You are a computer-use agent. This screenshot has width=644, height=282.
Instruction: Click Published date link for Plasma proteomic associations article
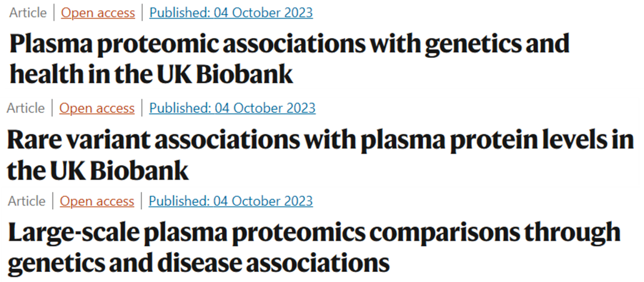tap(231, 13)
